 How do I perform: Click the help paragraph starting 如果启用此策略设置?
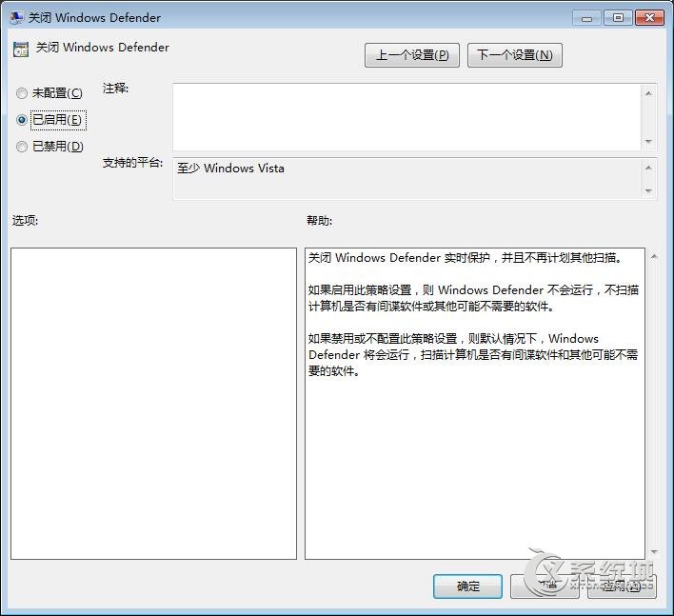click(473, 298)
